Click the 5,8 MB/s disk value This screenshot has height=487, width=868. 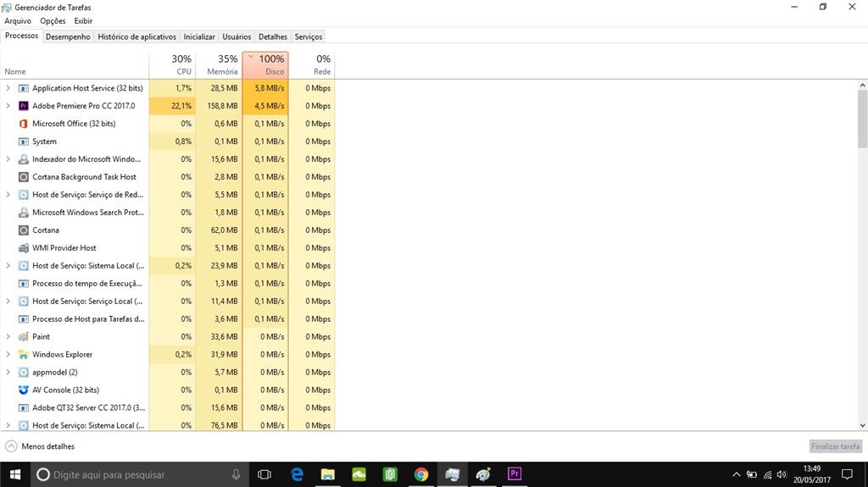(x=270, y=88)
